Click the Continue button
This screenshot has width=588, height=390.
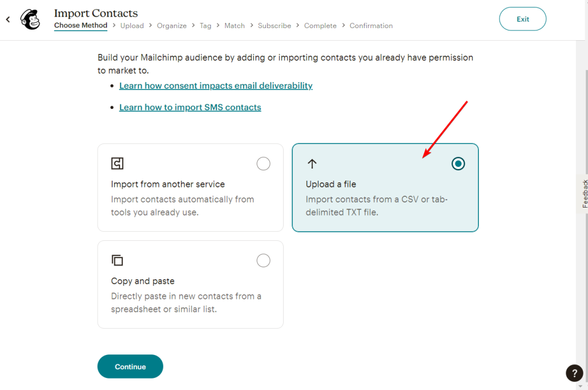pos(130,366)
